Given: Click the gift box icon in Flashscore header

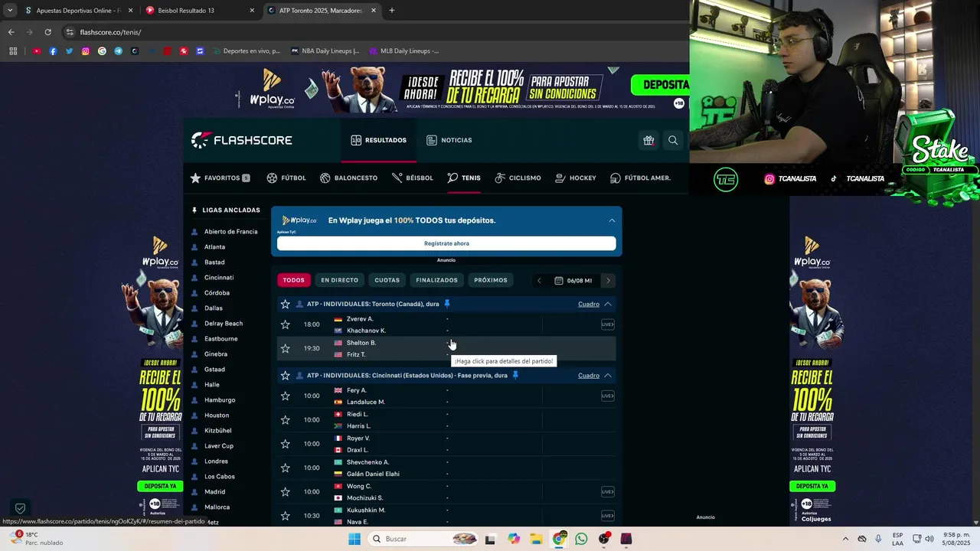Looking at the screenshot, I should pyautogui.click(x=648, y=140).
